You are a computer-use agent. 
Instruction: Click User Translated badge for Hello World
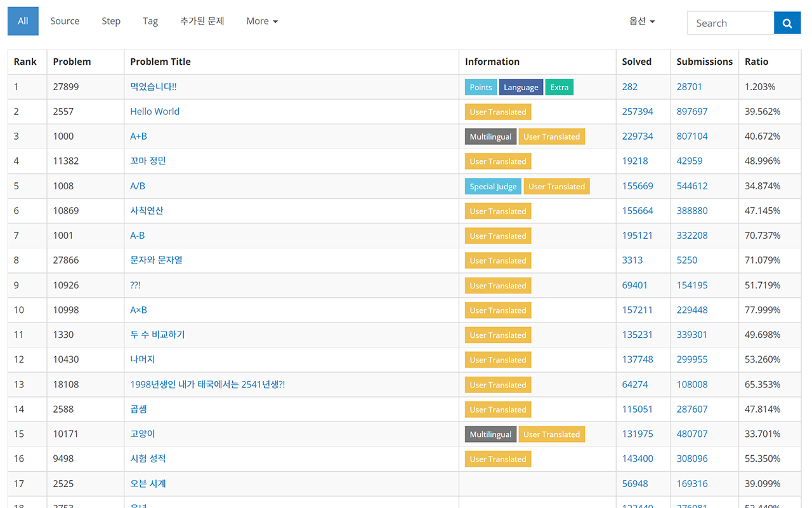498,112
